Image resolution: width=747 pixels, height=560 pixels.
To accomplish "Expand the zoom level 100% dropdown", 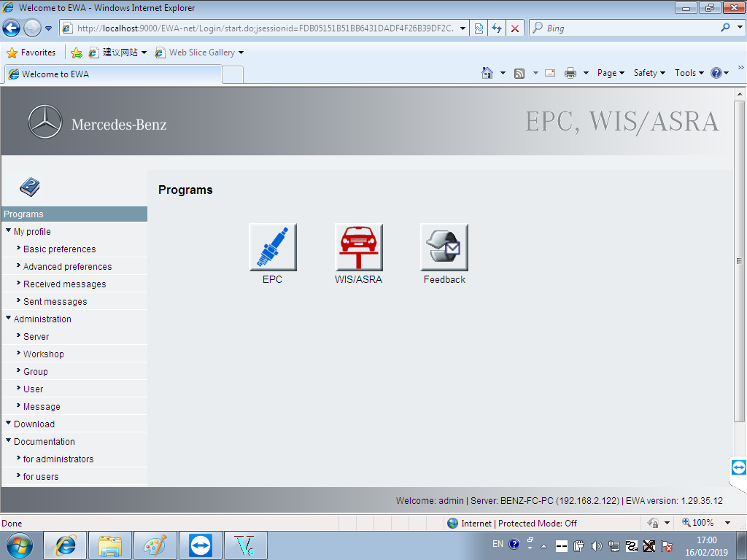I will pyautogui.click(x=727, y=523).
